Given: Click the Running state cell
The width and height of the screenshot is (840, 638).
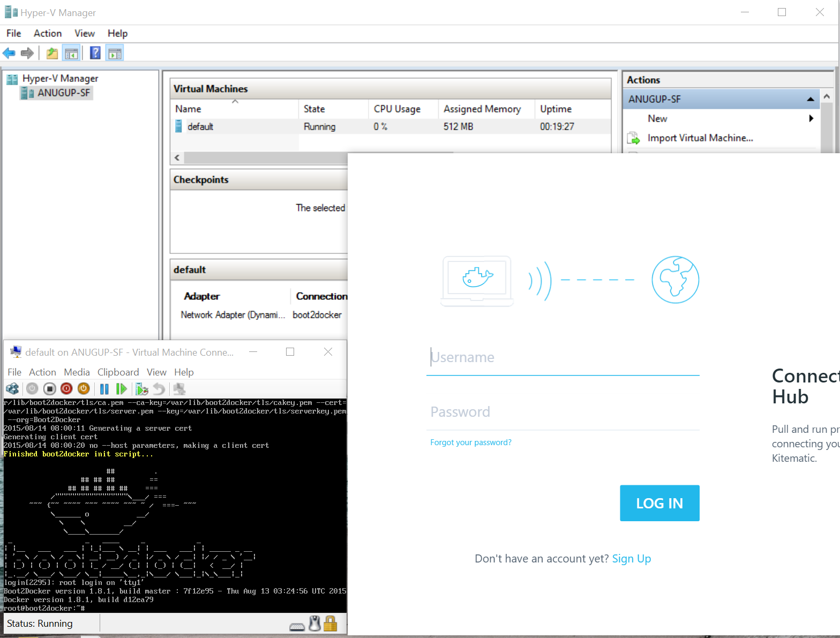Looking at the screenshot, I should tap(320, 127).
